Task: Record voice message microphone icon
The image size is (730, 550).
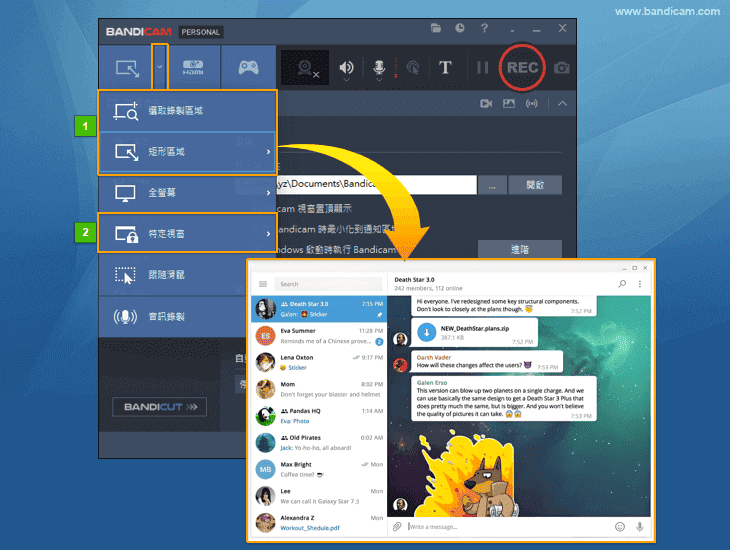Action: pyautogui.click(x=640, y=527)
